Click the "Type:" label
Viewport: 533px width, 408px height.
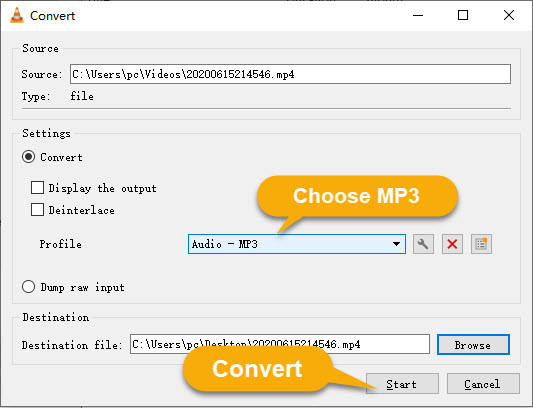tap(36, 97)
